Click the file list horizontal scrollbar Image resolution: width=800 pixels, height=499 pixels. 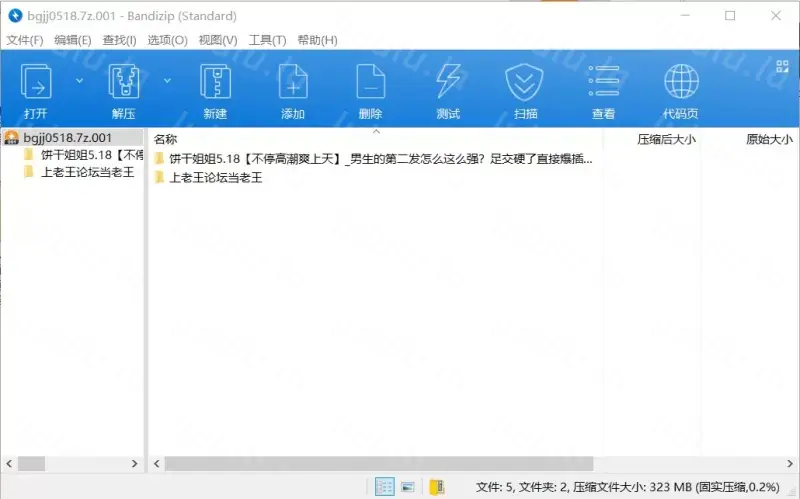click(x=380, y=464)
